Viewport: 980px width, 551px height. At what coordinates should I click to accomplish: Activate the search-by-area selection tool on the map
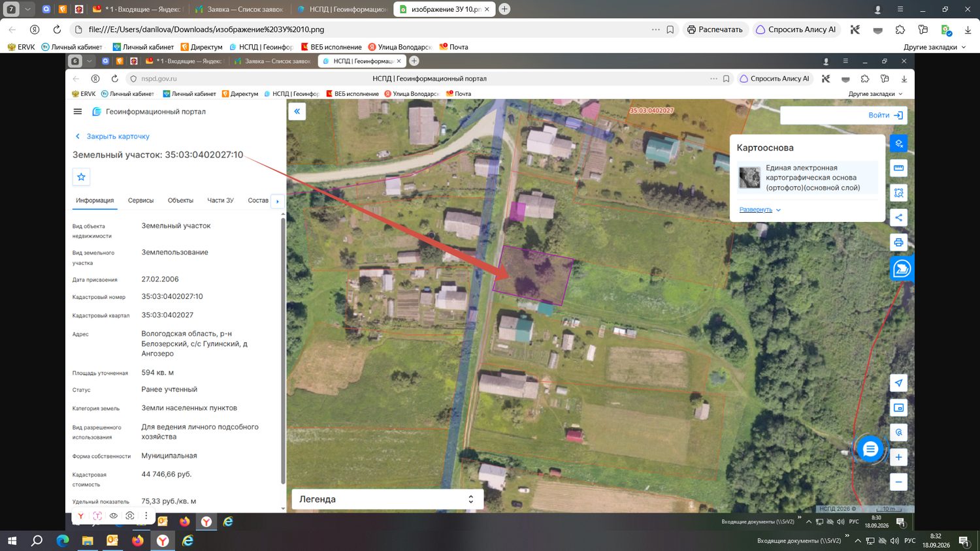(898, 193)
